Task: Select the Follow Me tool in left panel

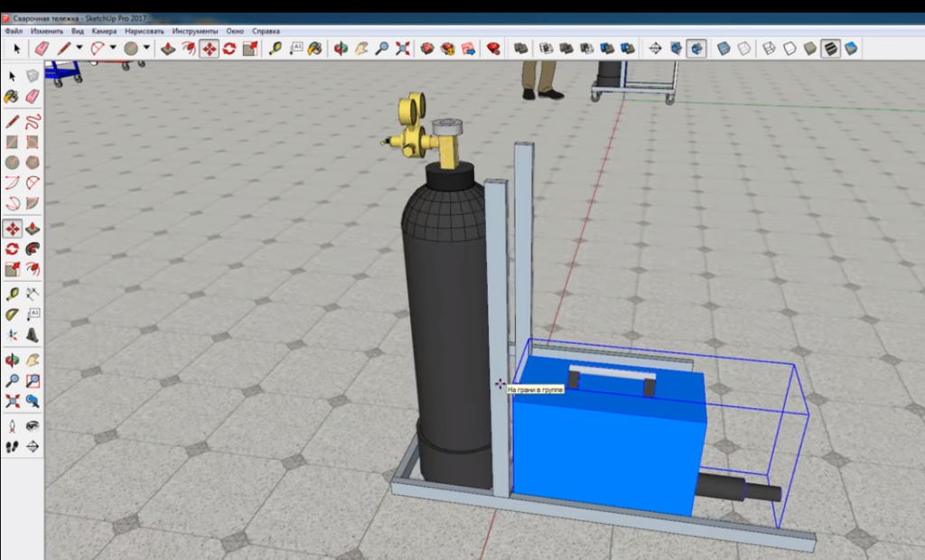Action: coord(33,248)
